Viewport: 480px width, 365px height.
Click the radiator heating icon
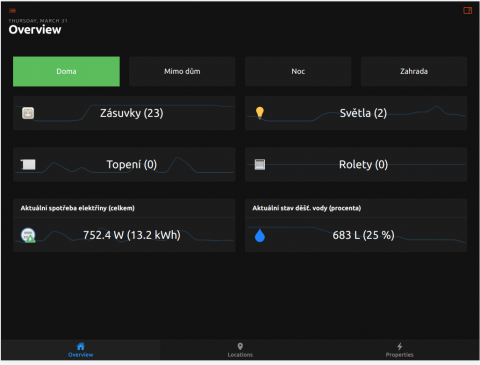click(x=28, y=164)
